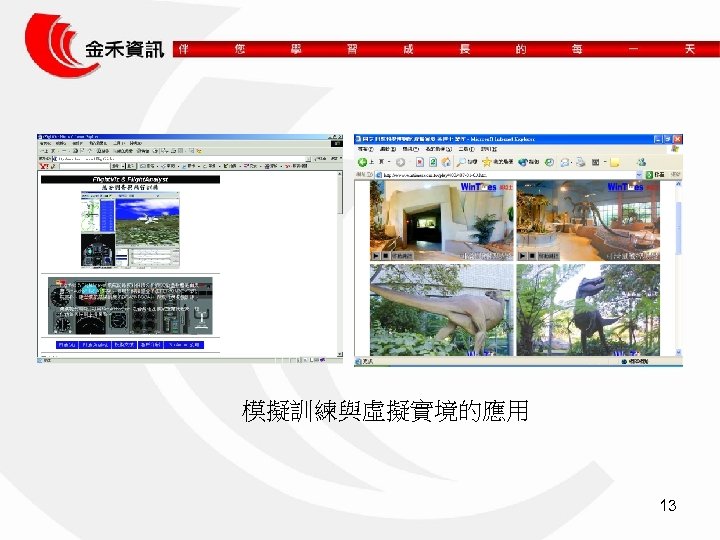The width and height of the screenshot is (720, 540).
Task: Click the grey Forward arrow in Internet Explorer
Action: pos(400,162)
